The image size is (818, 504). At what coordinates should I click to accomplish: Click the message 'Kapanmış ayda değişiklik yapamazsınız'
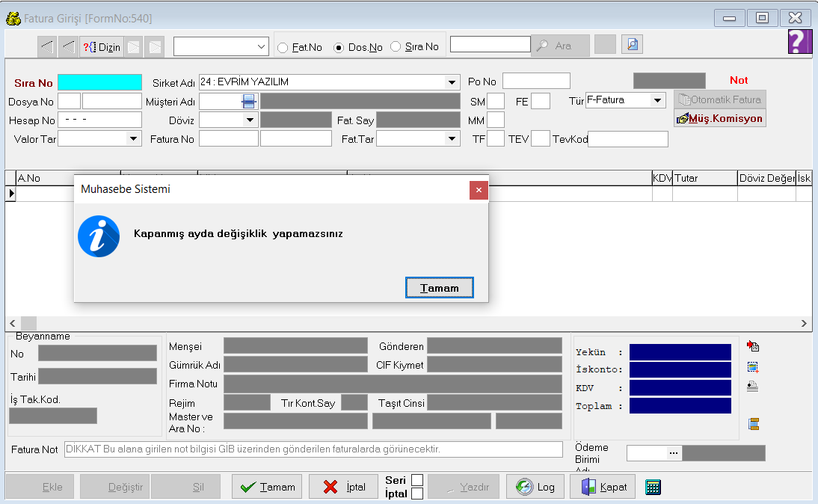tap(239, 234)
